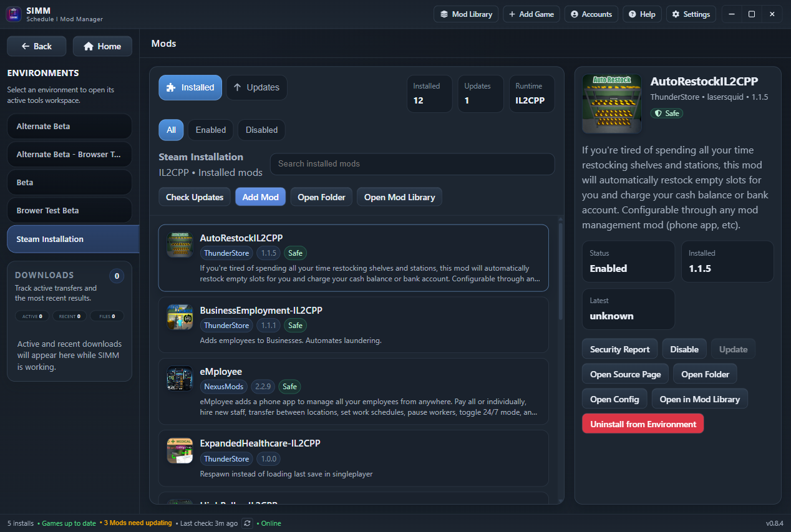Select the Alternate Beta environment
791x532 pixels.
coord(69,126)
